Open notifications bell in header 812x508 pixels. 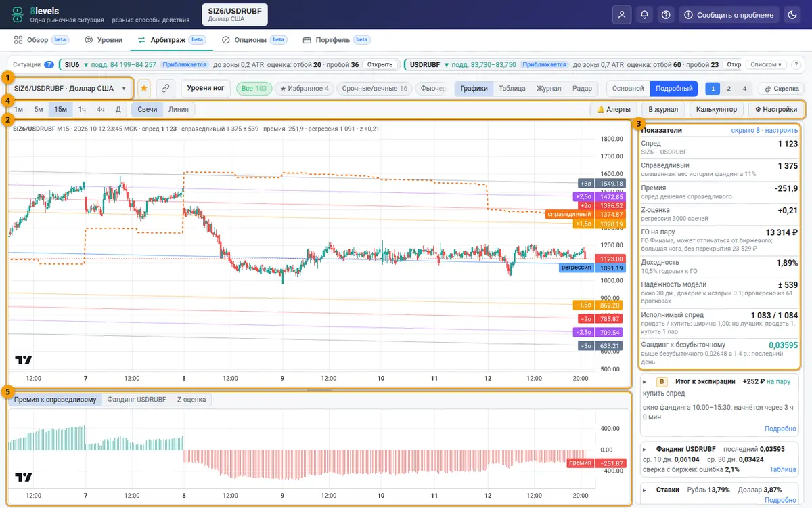(x=644, y=15)
